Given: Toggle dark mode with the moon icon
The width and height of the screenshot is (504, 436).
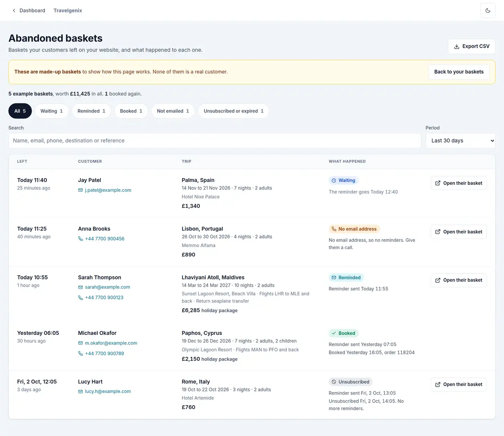Looking at the screenshot, I should (488, 11).
